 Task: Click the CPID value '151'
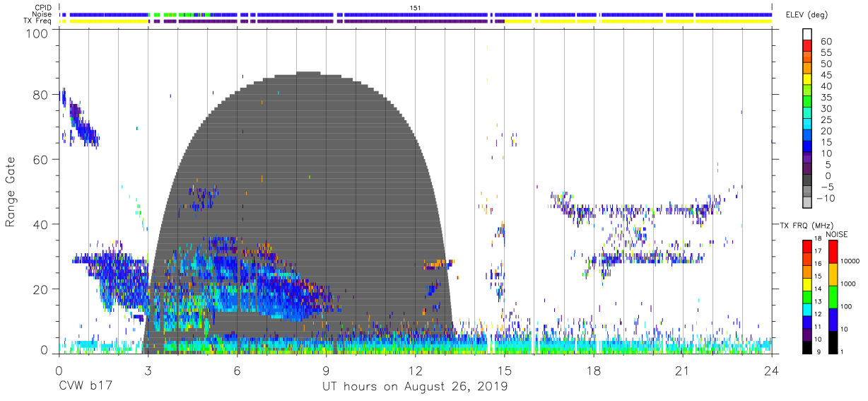click(416, 7)
